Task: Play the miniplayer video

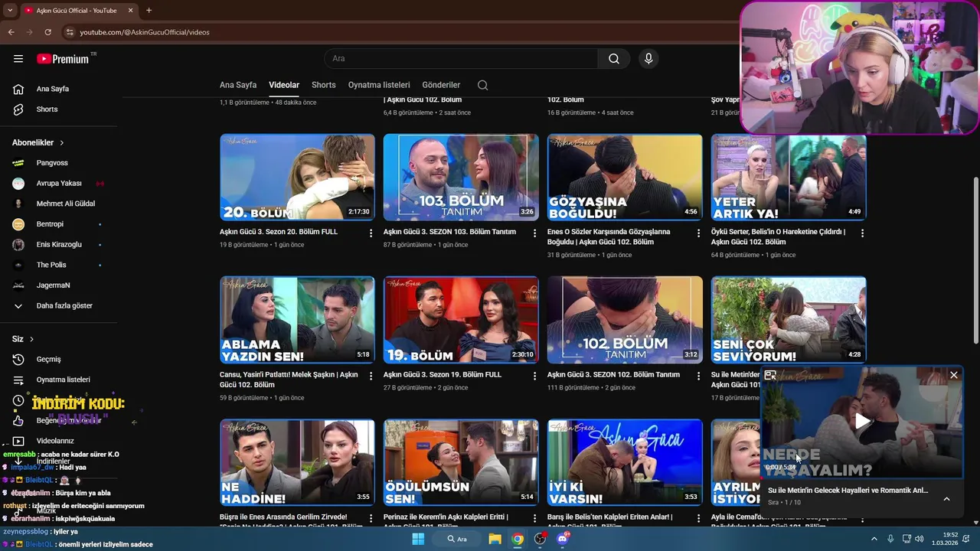Action: coord(863,421)
